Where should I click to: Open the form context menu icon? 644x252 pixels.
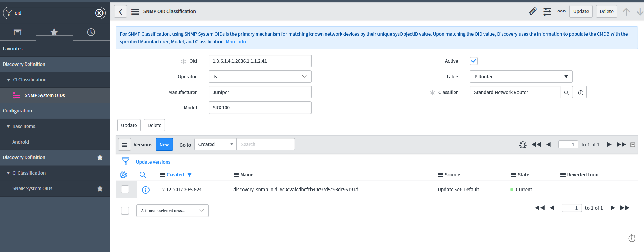pos(135,11)
